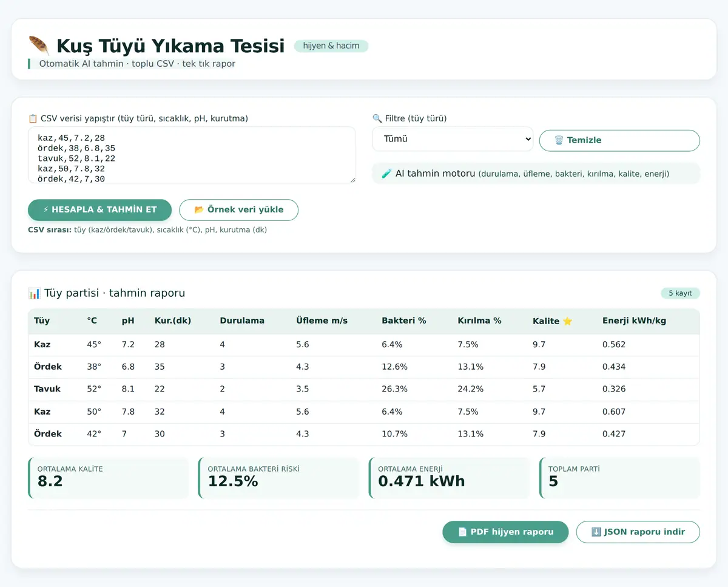
Task: Click the chart icon beside the tahmin raporu title
Action: 34,293
